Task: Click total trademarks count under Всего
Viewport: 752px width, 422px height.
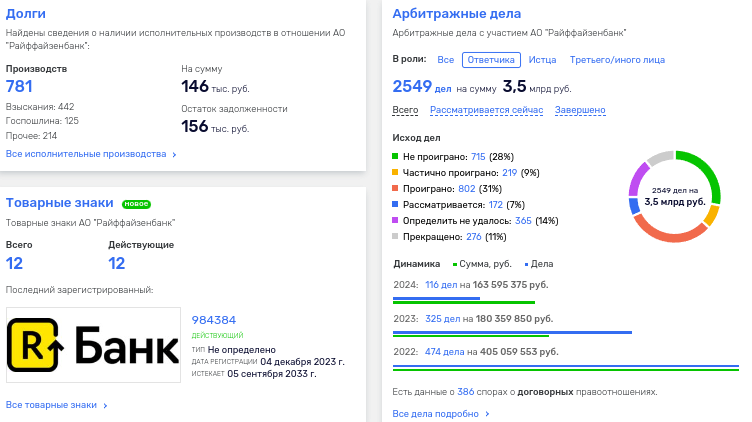Action: 14,263
